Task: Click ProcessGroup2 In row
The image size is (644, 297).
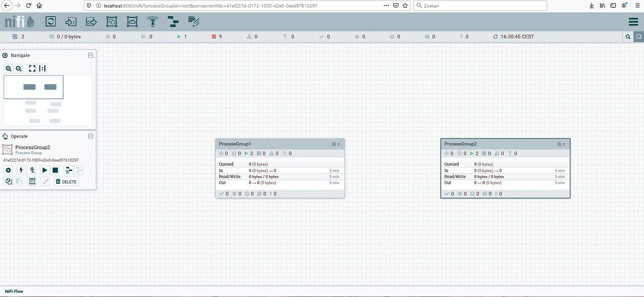Action: [505, 170]
